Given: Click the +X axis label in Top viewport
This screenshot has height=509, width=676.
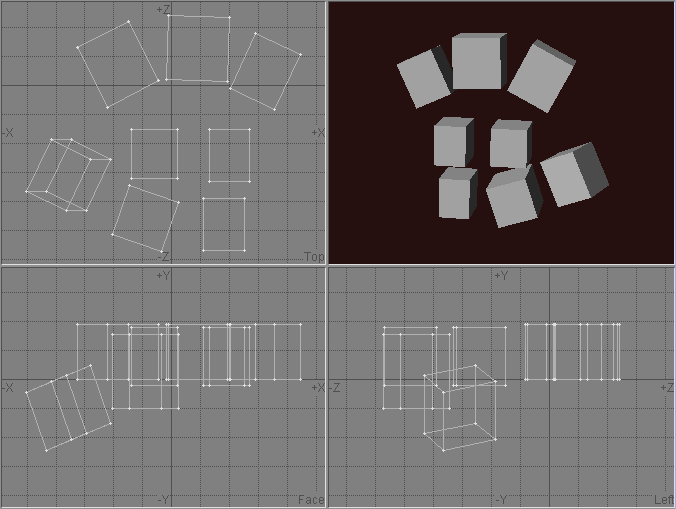Looking at the screenshot, I should [x=318, y=133].
